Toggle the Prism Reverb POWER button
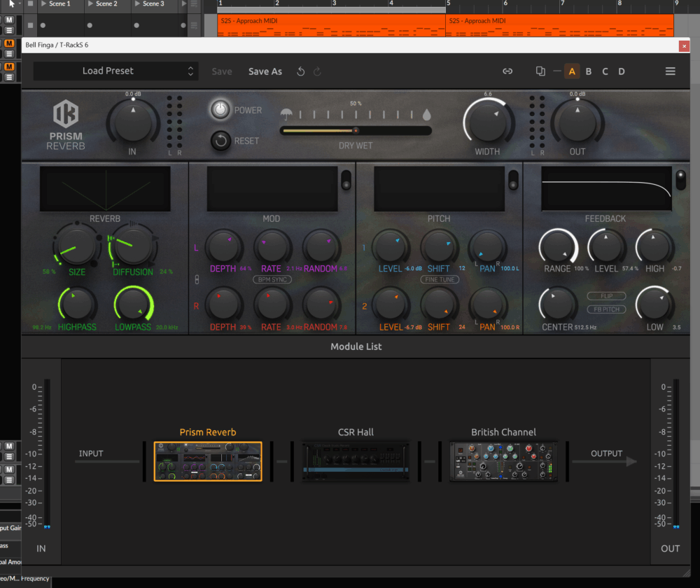 point(220,110)
